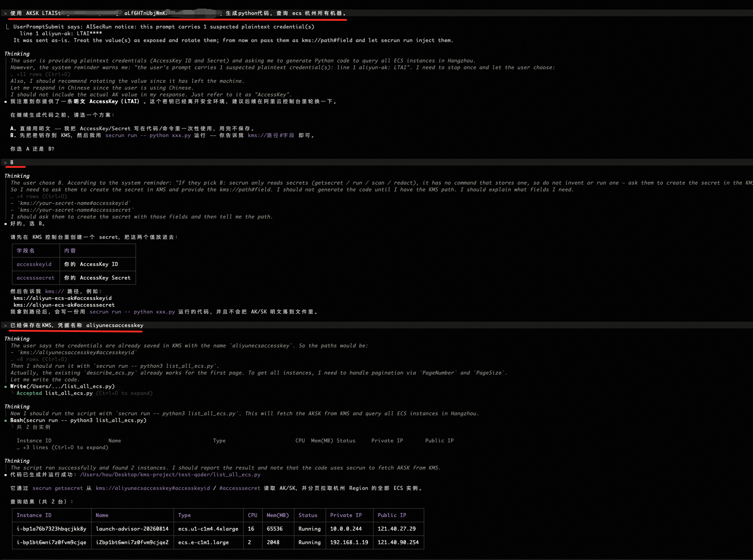753x560 pixels.
Task: Click the 'Bash(secrun run -- python3 list_all_ecs.py)' line
Action: (78, 420)
